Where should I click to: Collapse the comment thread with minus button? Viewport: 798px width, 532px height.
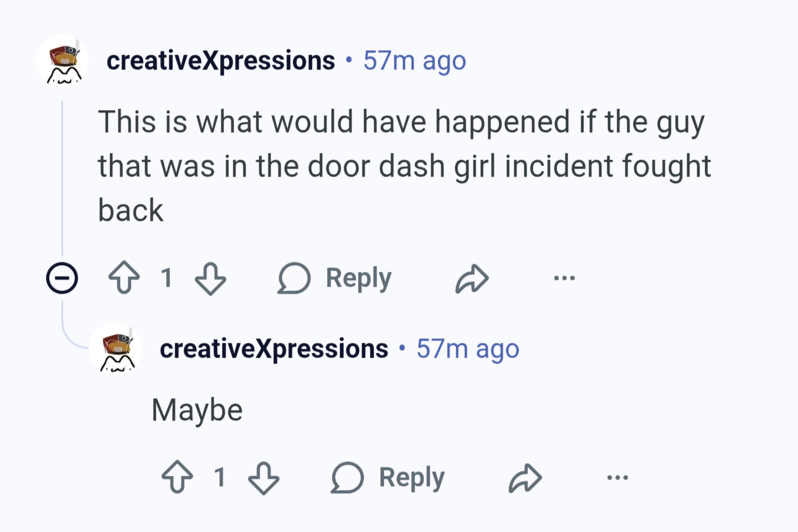coord(62,278)
